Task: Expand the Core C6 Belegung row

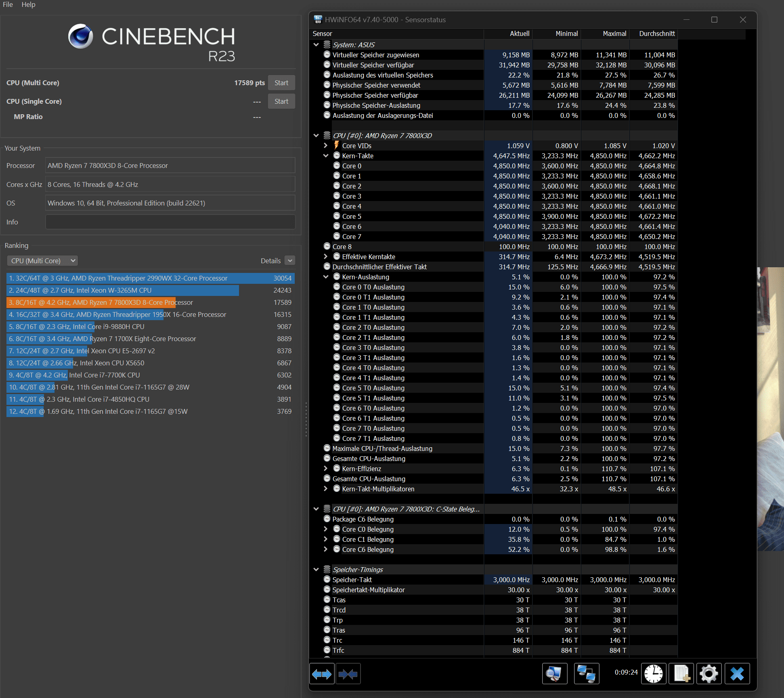Action: [x=326, y=549]
